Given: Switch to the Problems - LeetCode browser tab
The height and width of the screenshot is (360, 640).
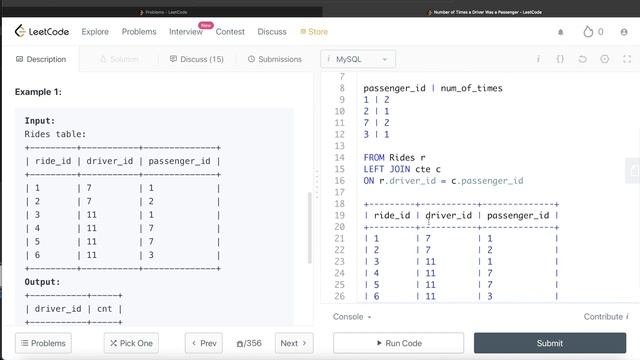Looking at the screenshot, I should click(x=163, y=12).
